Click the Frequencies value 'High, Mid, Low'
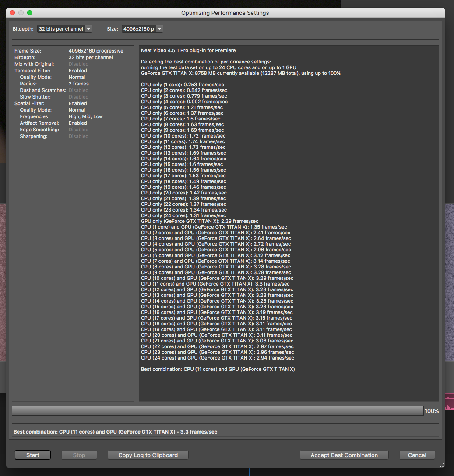 tap(85, 116)
